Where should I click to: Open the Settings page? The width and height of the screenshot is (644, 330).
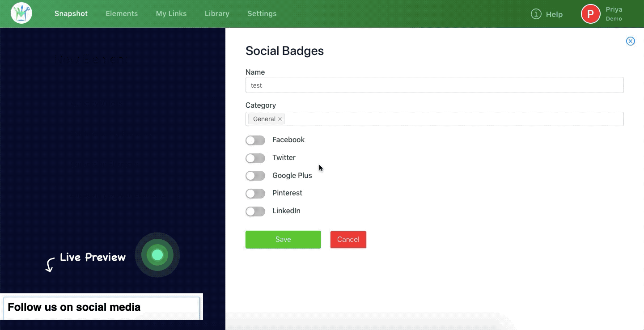coord(262,13)
